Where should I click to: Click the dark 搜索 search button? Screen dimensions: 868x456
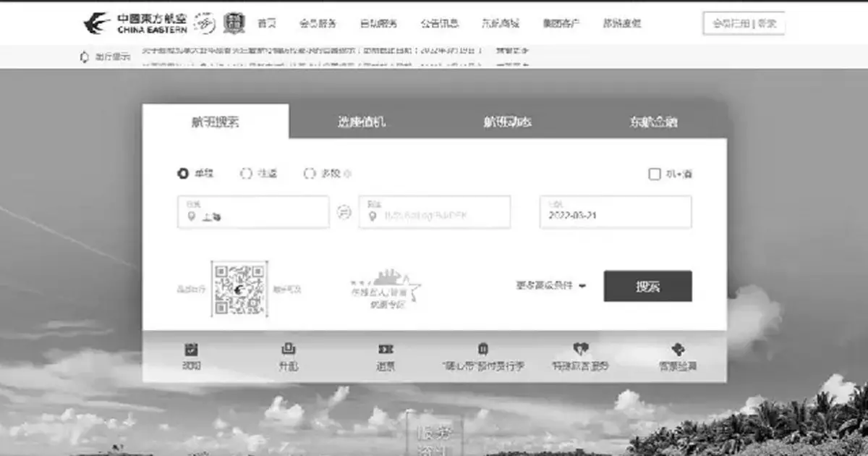[648, 286]
